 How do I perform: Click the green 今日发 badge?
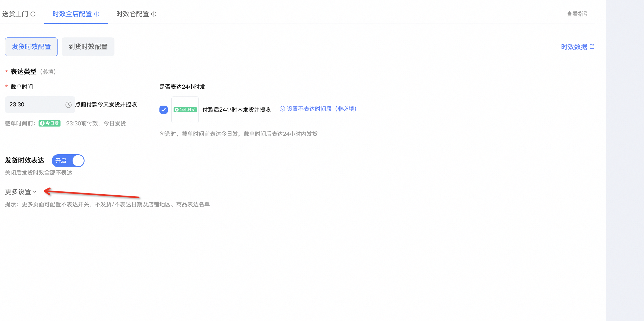click(x=50, y=123)
